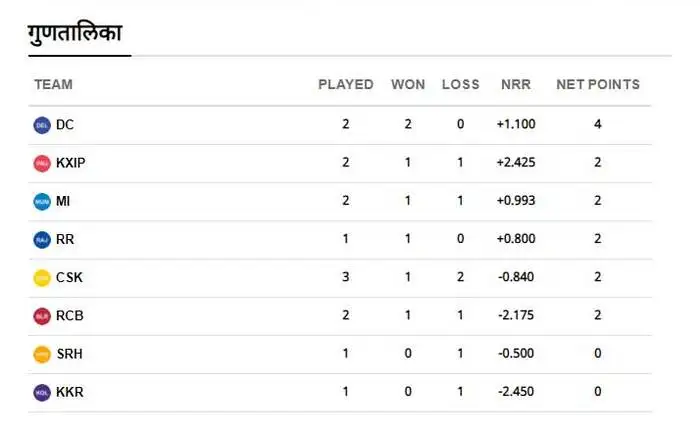Sort by the TEAM column header

pyautogui.click(x=53, y=85)
